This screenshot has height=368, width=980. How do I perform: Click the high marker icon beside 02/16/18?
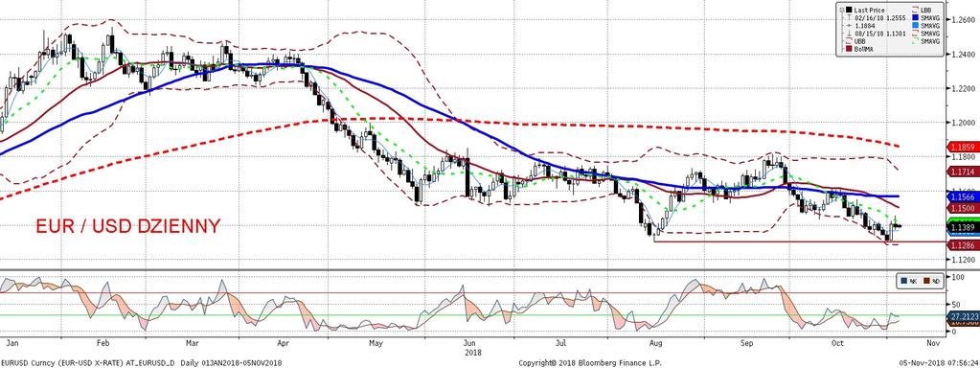850,17
